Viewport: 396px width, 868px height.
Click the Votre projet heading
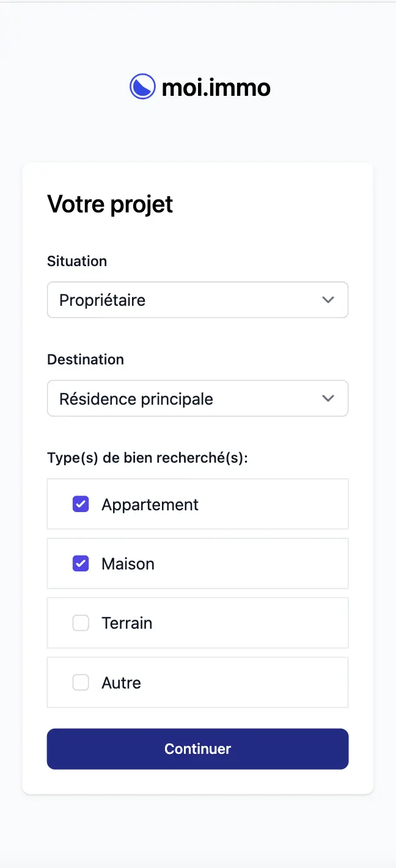(x=110, y=204)
